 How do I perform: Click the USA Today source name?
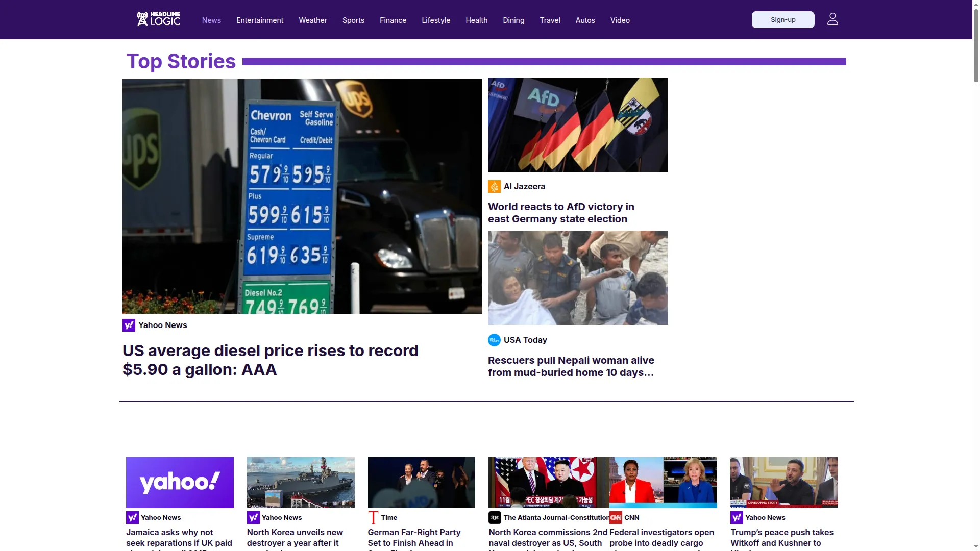(525, 340)
